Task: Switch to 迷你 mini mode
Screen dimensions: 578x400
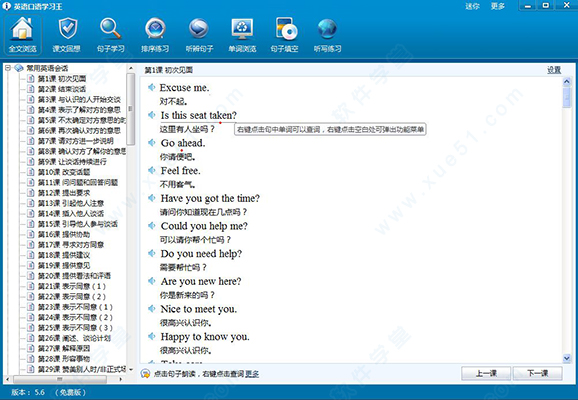Action: tap(472, 6)
